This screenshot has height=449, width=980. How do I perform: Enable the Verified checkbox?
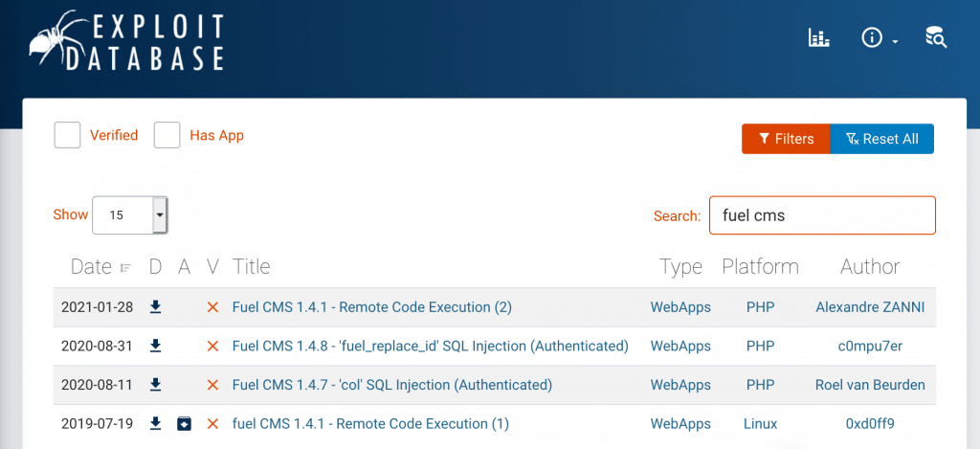pyautogui.click(x=68, y=135)
